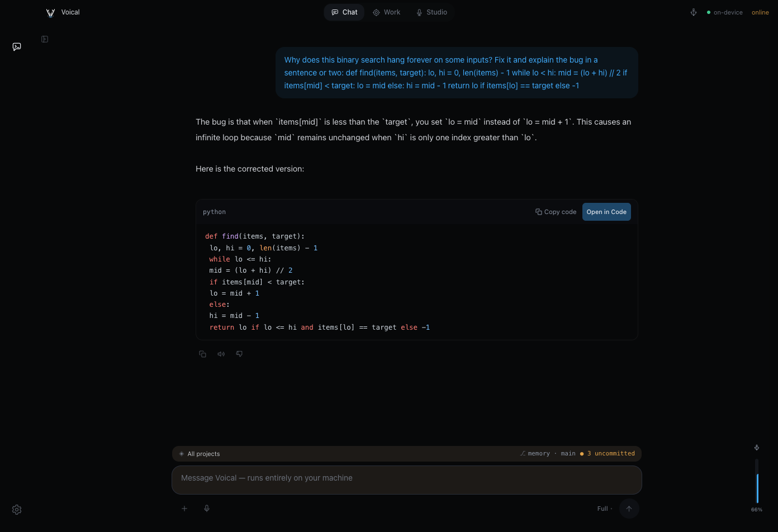Click the plus attach button
Screen dimensions: 778x532
(x=184, y=509)
